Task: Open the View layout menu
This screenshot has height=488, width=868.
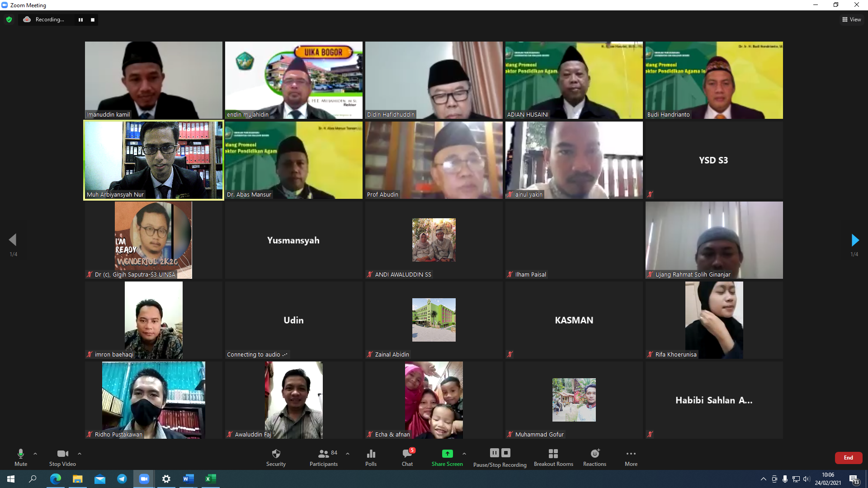Action: (x=851, y=19)
